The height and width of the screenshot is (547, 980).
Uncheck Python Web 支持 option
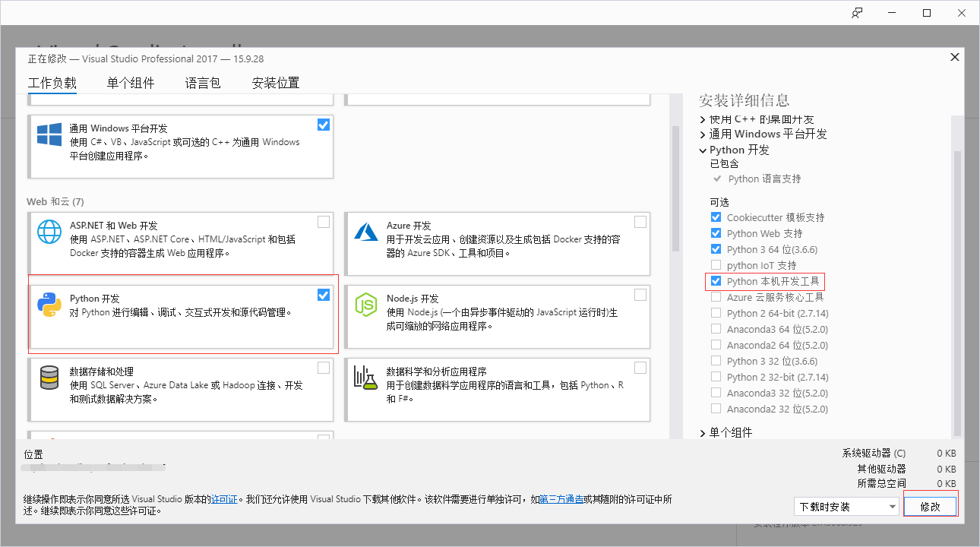716,233
